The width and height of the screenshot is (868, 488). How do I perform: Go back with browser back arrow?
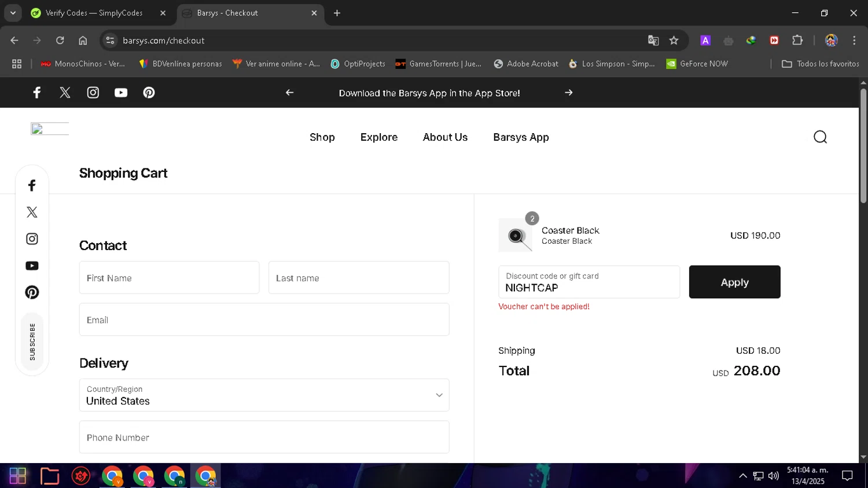14,41
